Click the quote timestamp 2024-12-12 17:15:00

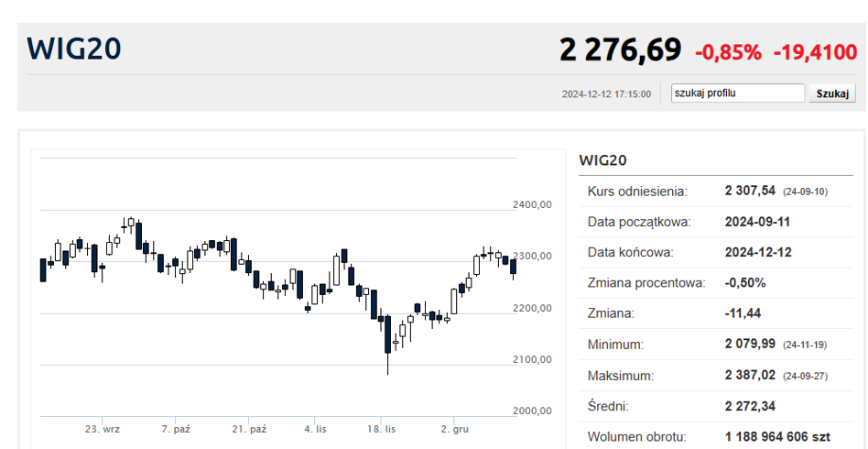coord(606,94)
